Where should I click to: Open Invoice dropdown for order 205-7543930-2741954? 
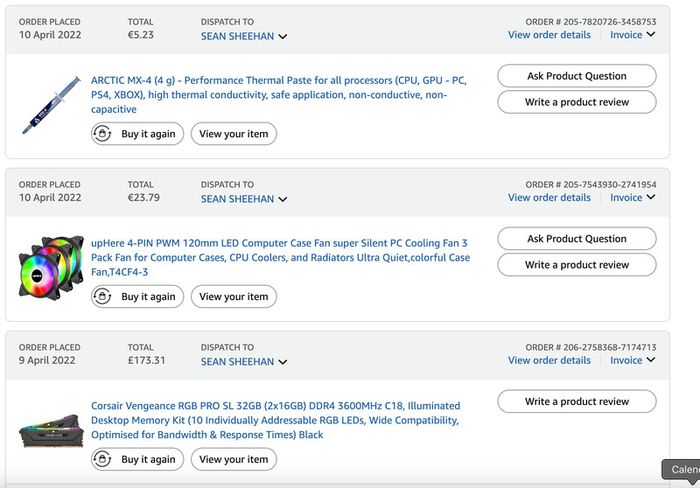(x=633, y=197)
